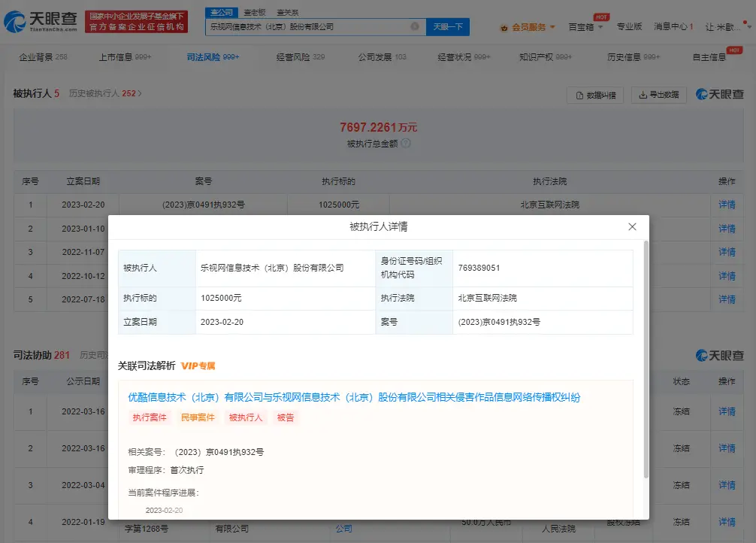Click 769389051 organization code value
This screenshot has width=756, height=543.
coord(479,268)
